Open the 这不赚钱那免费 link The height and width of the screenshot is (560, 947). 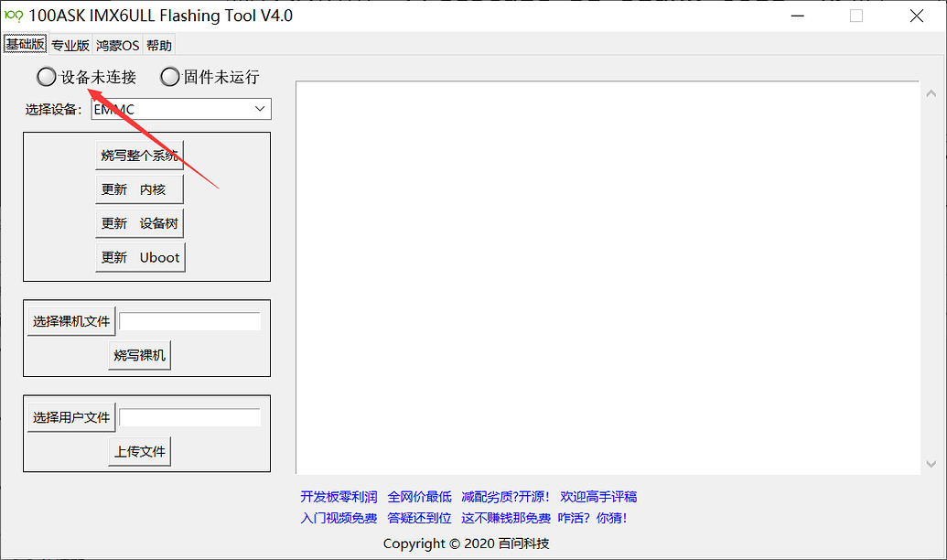tap(506, 518)
